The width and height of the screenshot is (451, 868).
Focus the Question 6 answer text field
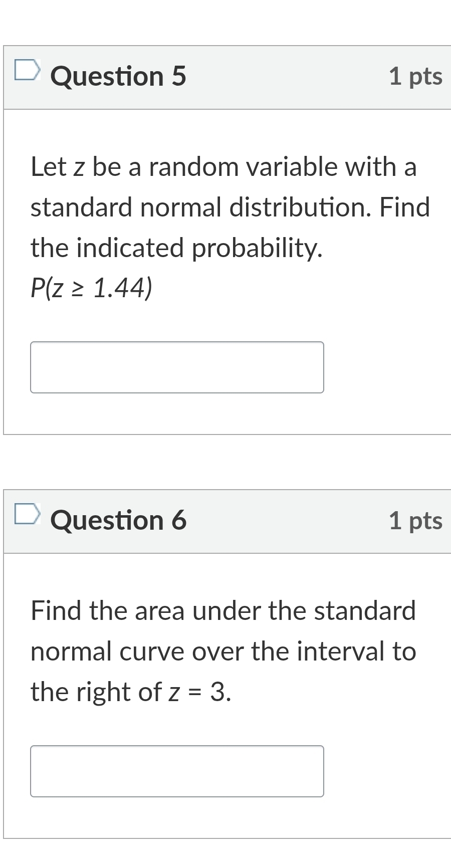pos(177,771)
